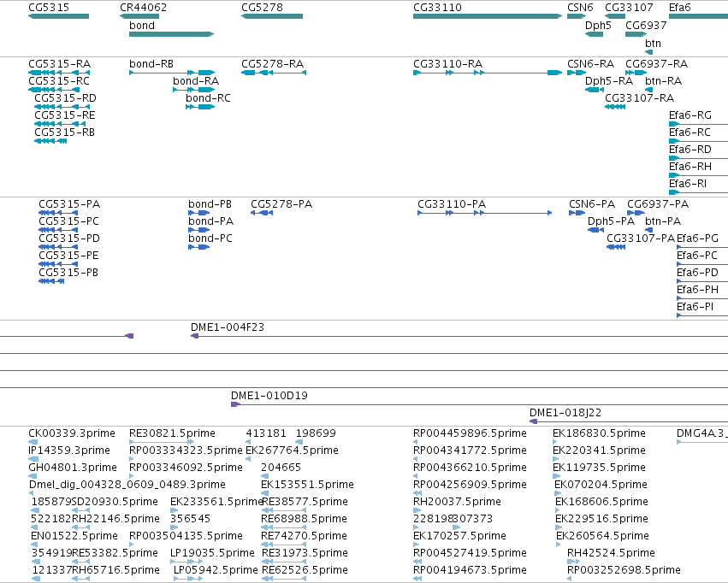Viewport: 728px width, 583px height.
Task: Click Dmel_dig_004328_0609_0489.3prime label
Action: tap(127, 485)
